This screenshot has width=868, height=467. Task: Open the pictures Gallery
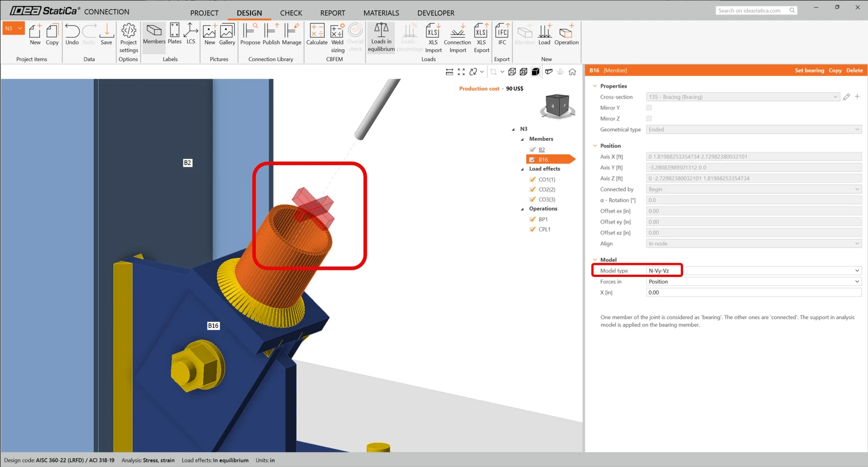coord(227,35)
